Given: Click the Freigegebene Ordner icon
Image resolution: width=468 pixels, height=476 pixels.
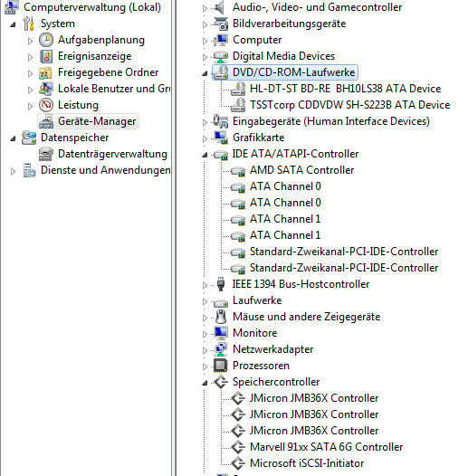Looking at the screenshot, I should pos(46,72).
